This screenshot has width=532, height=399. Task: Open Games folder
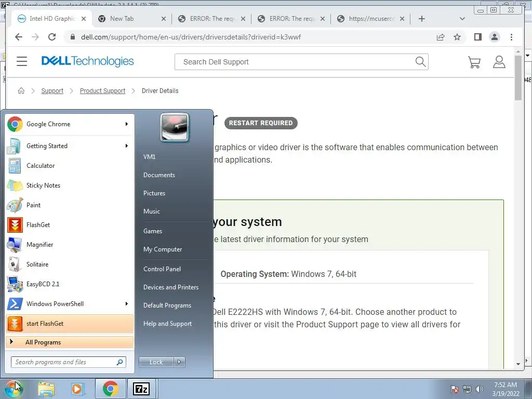(x=153, y=231)
